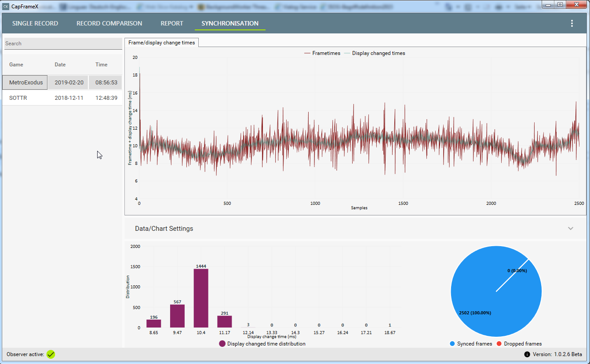Toggle the Display changed times legend series
The width and height of the screenshot is (590, 364).
[374, 53]
